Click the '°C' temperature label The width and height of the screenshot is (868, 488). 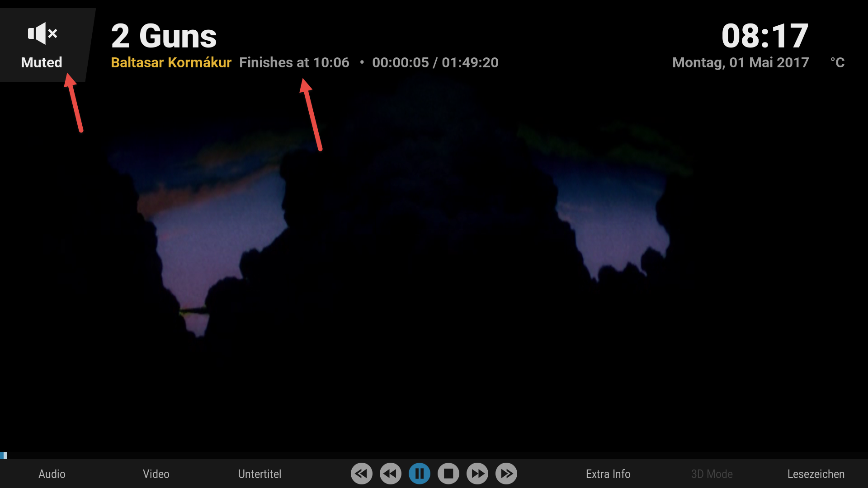(x=837, y=62)
